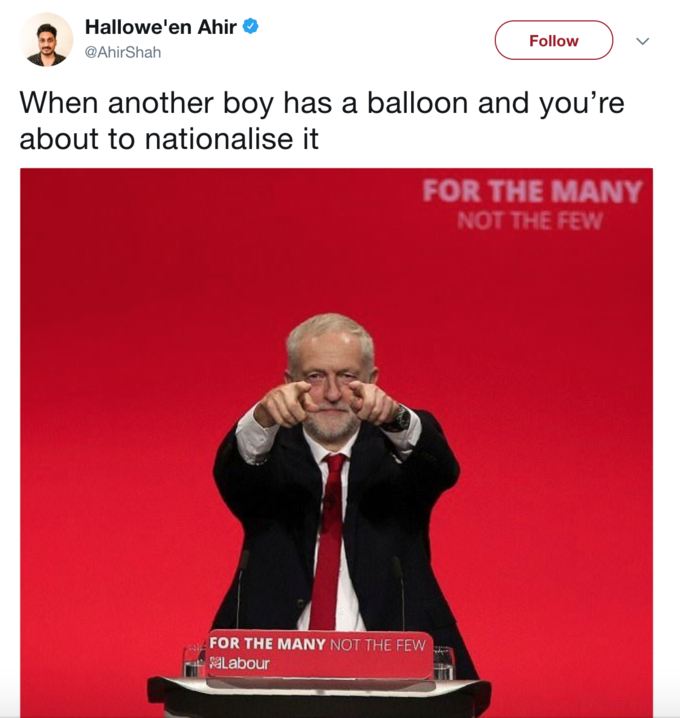Open the Hallowe'en Ahir display name link
The height and width of the screenshot is (718, 680).
161,27
